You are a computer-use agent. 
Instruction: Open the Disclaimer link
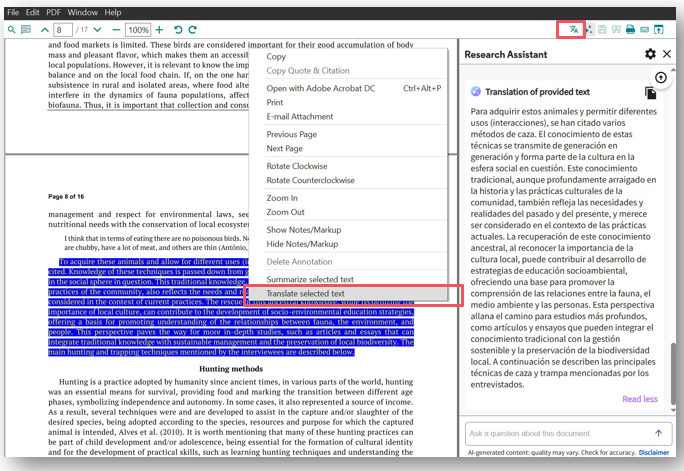[x=654, y=451]
